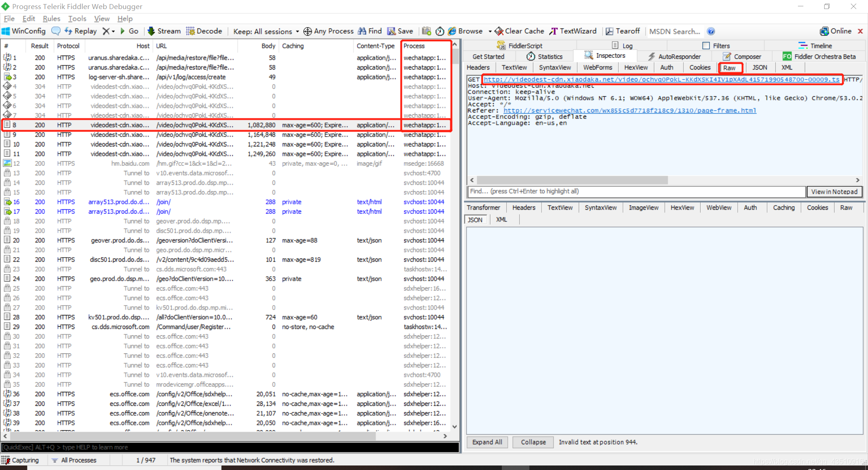Click the Any Process target icon

tap(307, 31)
